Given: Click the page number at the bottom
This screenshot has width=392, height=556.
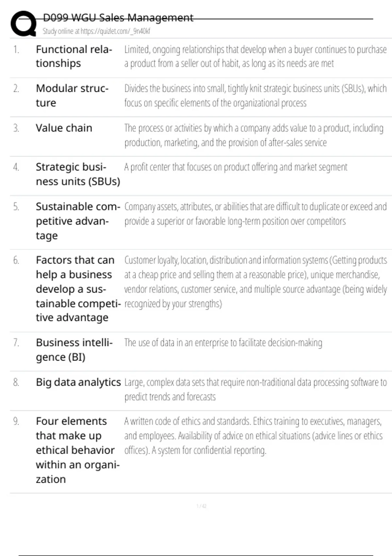Looking at the screenshot, I should coord(201,506).
